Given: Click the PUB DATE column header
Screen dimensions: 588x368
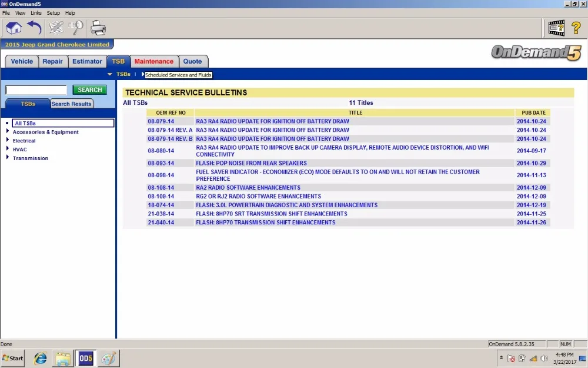Looking at the screenshot, I should (533, 112).
